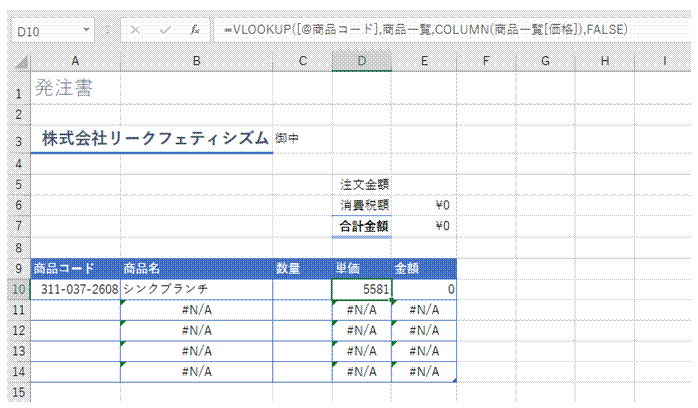The width and height of the screenshot is (698, 408).
Task: Click the cancel X icon in formula bar
Action: pos(135,30)
